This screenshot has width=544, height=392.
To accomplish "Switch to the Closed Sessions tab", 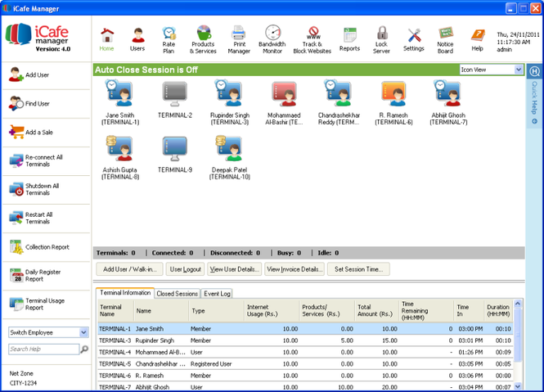I will tap(177, 293).
